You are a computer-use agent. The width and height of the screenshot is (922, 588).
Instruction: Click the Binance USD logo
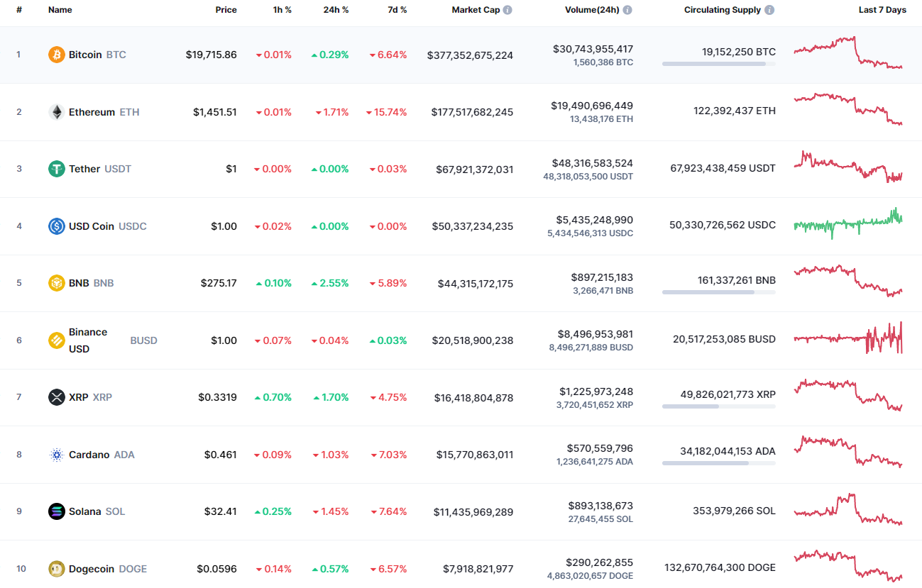coord(55,340)
